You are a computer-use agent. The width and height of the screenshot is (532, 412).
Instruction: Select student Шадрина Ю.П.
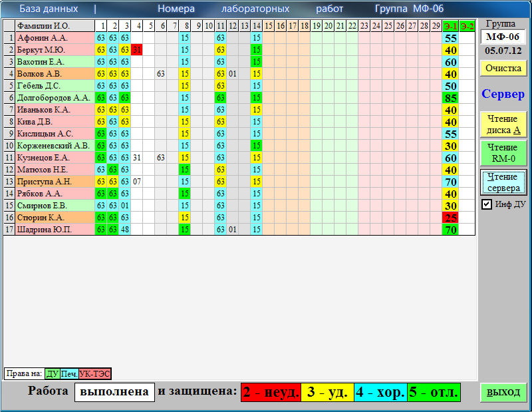[55, 230]
